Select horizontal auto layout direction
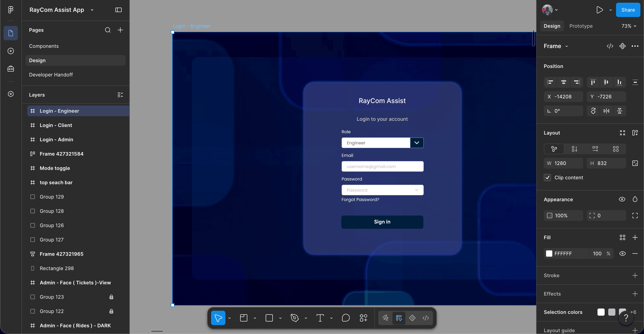Screen dimensions: 644x334 (x=595, y=149)
